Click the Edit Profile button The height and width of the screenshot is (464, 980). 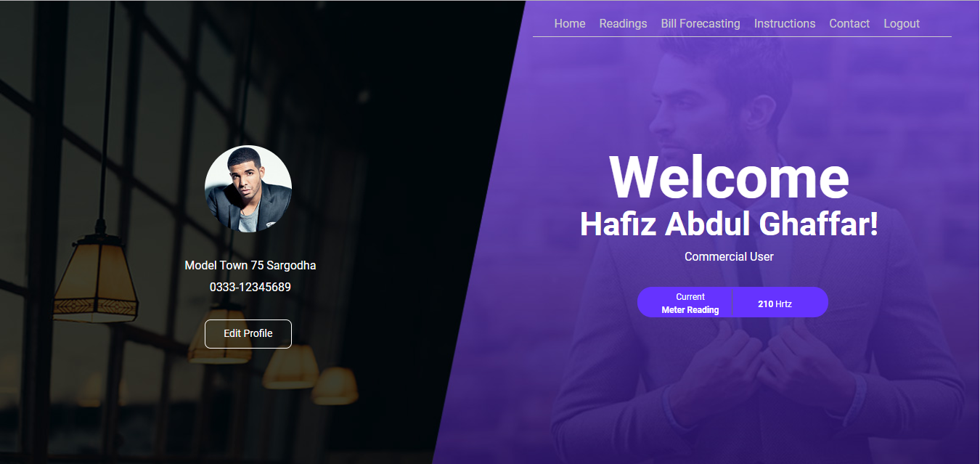[x=248, y=334]
